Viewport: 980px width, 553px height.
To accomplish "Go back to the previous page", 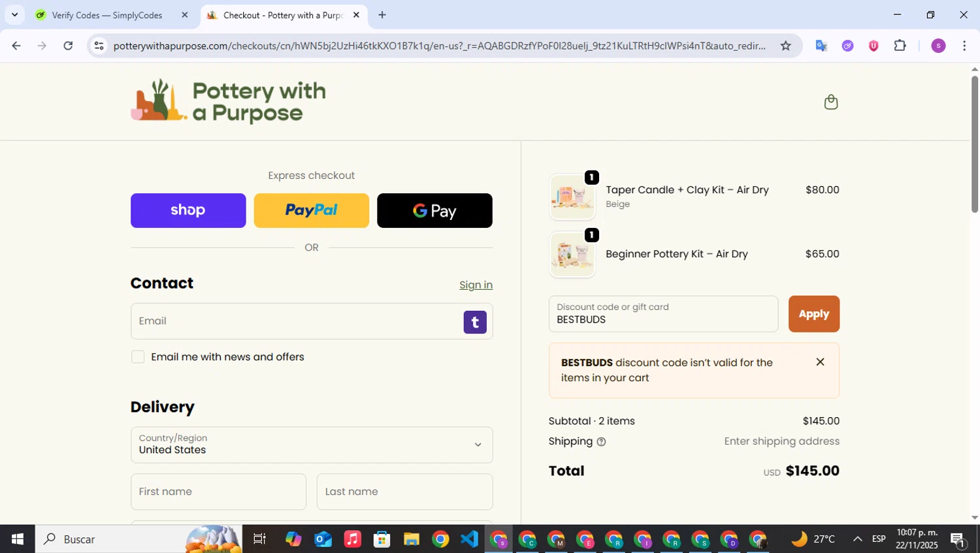I will [16, 46].
